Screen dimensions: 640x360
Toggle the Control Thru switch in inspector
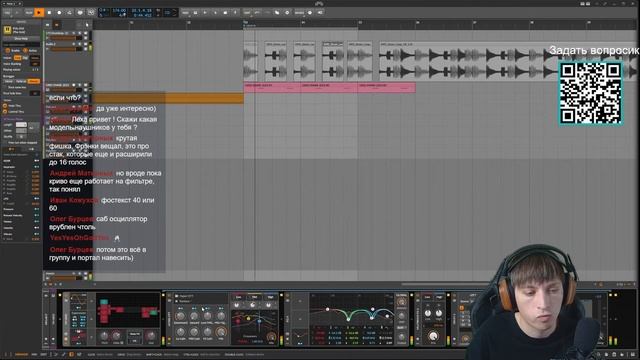click(5, 112)
